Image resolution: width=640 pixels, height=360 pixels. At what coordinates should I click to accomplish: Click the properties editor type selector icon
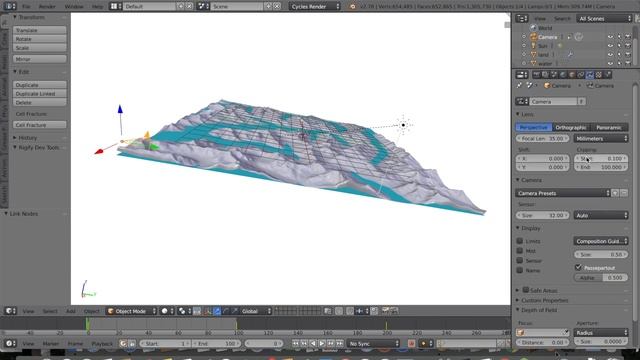point(522,75)
